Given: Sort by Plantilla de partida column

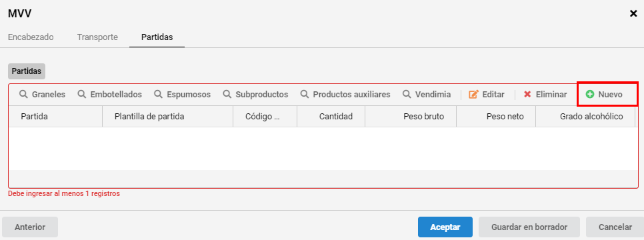Looking at the screenshot, I should [x=167, y=116].
